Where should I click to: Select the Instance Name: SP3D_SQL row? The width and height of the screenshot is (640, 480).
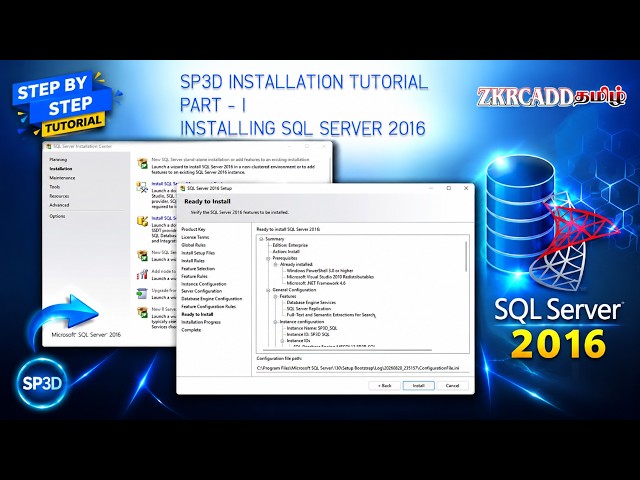coord(312,328)
